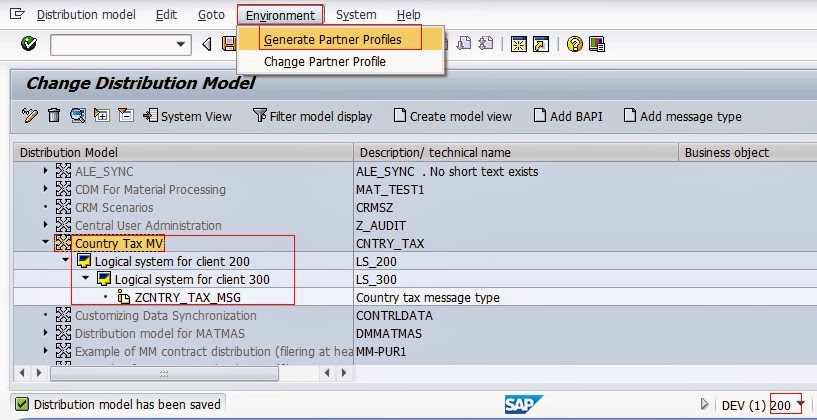The width and height of the screenshot is (817, 420).
Task: Click the Filter model display button
Action: click(312, 116)
